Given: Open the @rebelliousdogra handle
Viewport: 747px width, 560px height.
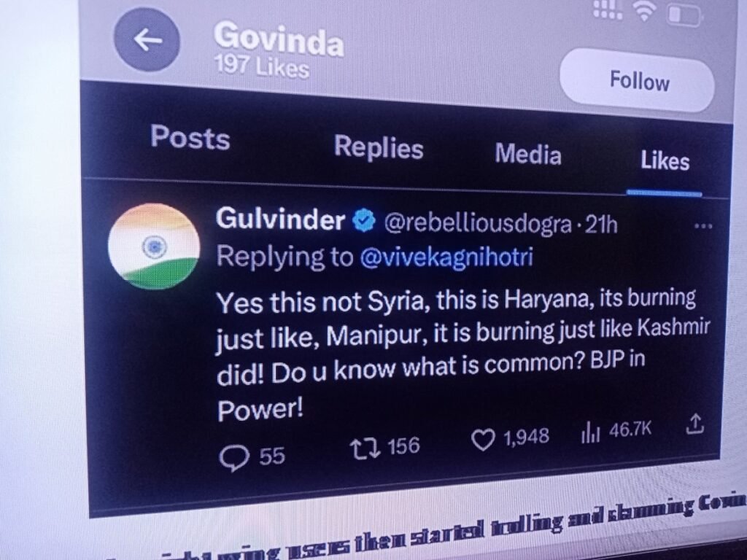Looking at the screenshot, I should point(477,223).
